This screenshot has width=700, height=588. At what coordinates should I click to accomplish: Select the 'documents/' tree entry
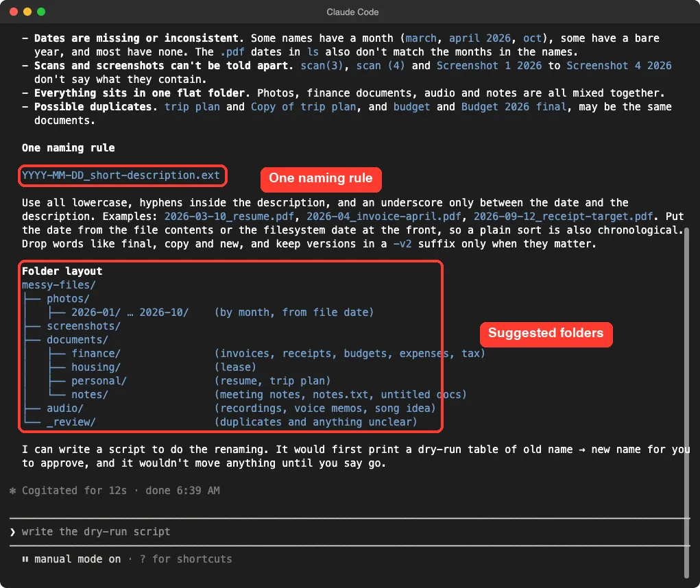[x=77, y=339]
